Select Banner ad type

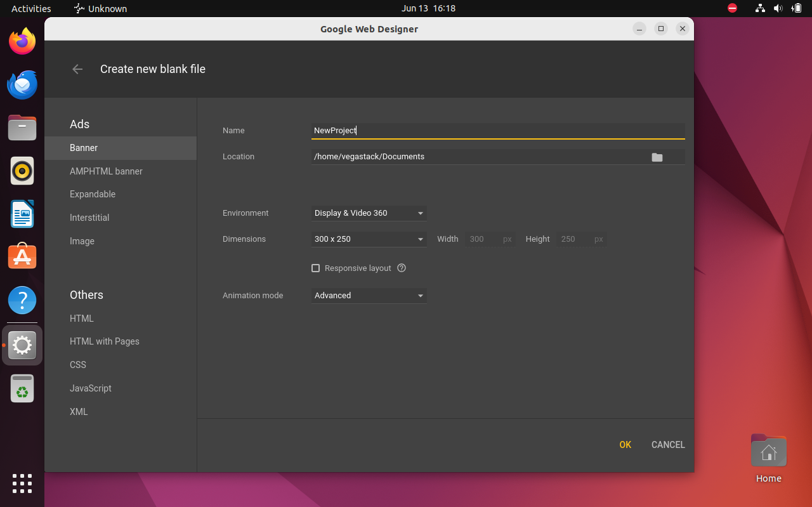(121, 148)
